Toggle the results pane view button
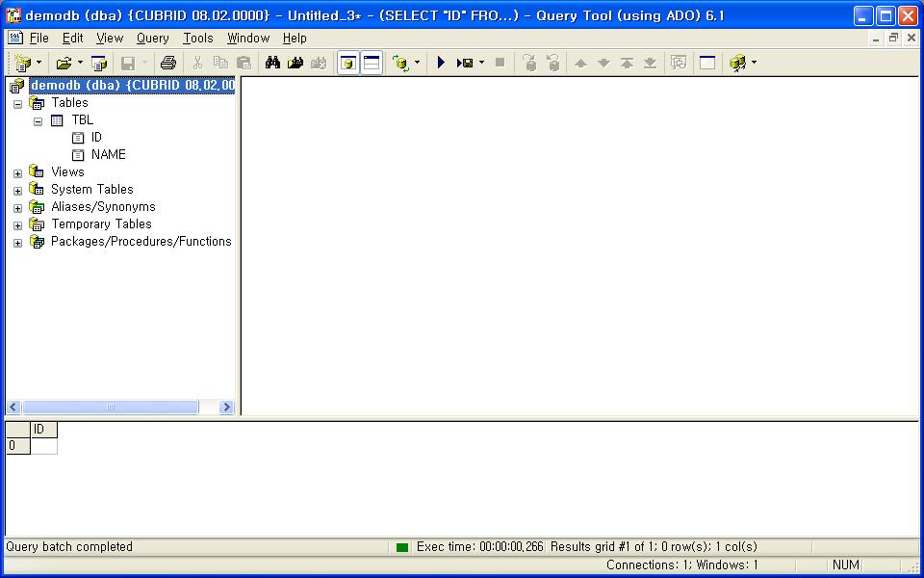 372,63
